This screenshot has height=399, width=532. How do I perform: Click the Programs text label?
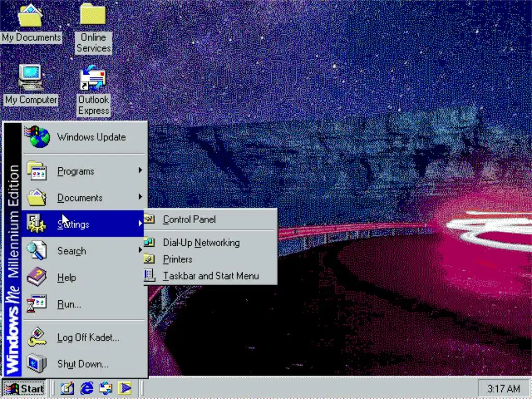click(76, 171)
